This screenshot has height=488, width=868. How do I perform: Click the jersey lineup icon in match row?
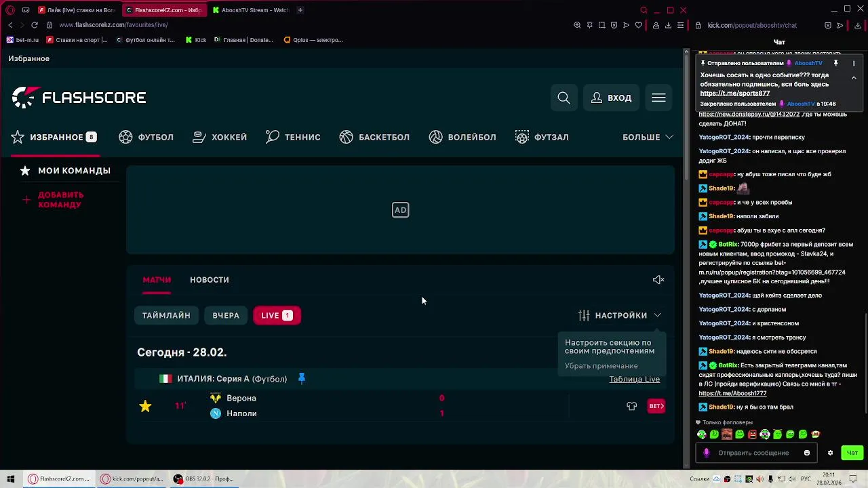[x=631, y=406]
